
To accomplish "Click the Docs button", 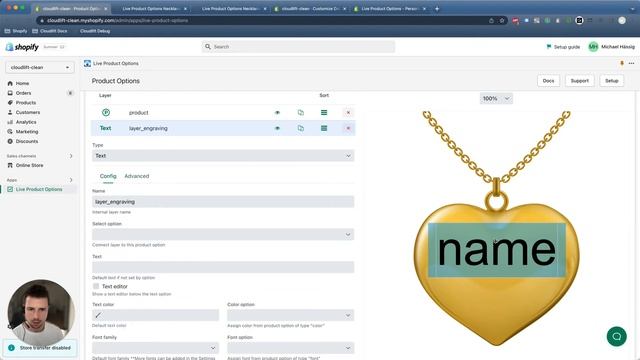I will point(548,81).
